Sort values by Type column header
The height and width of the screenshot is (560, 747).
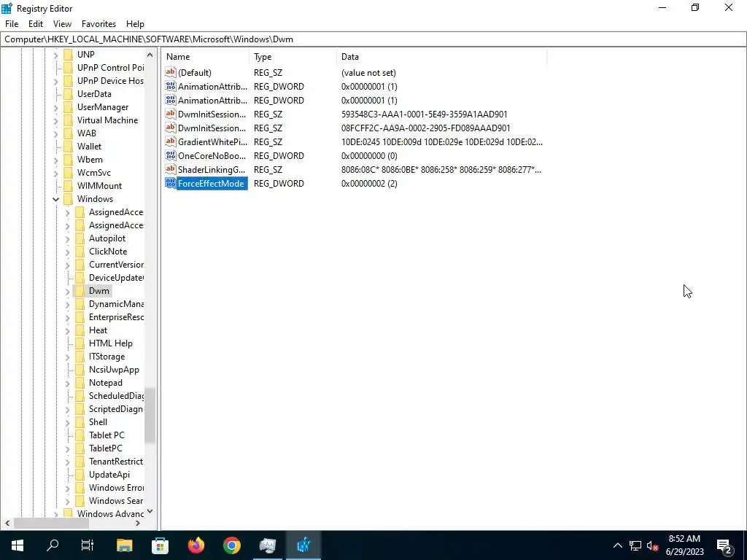(x=293, y=57)
